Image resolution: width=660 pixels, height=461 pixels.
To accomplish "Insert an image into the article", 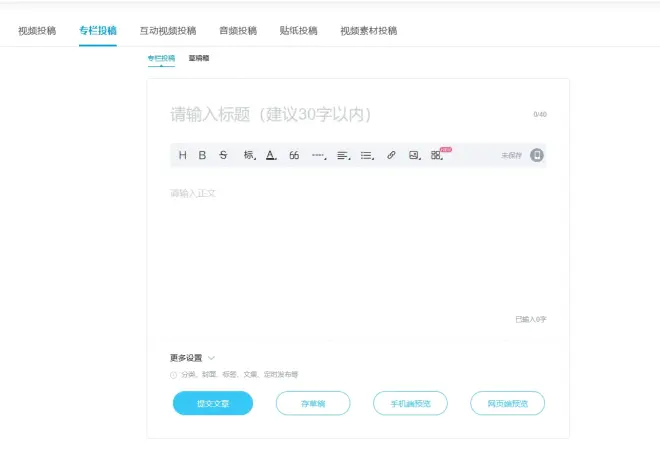I will point(414,155).
